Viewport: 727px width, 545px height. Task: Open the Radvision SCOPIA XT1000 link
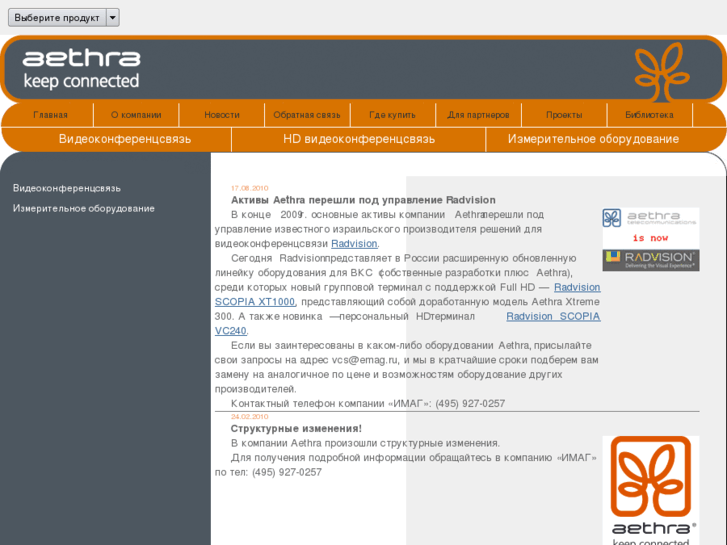pyautogui.click(x=577, y=288)
